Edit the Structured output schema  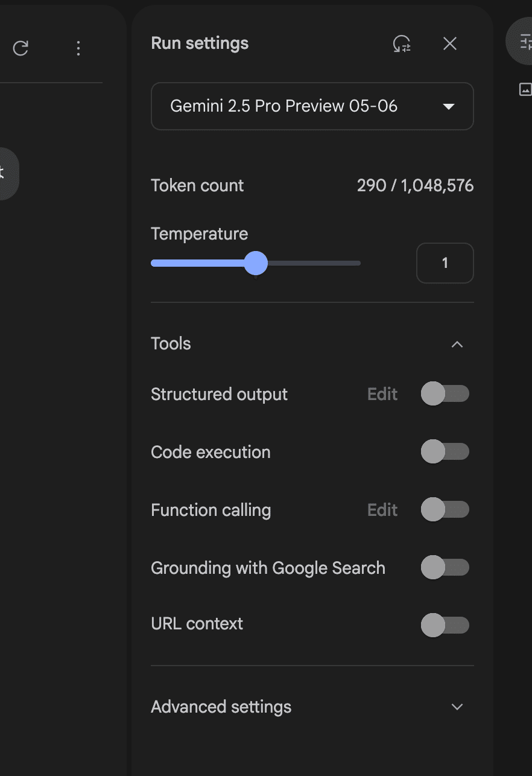[x=382, y=394]
